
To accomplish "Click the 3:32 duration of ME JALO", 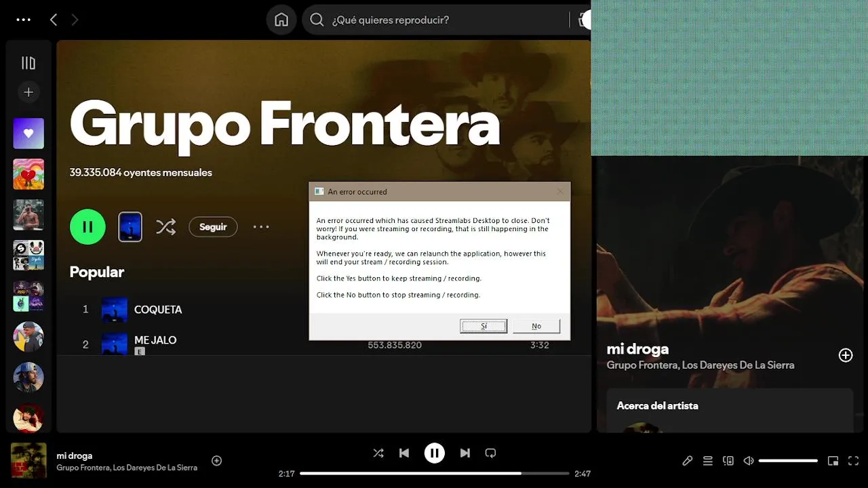I will coord(540,345).
